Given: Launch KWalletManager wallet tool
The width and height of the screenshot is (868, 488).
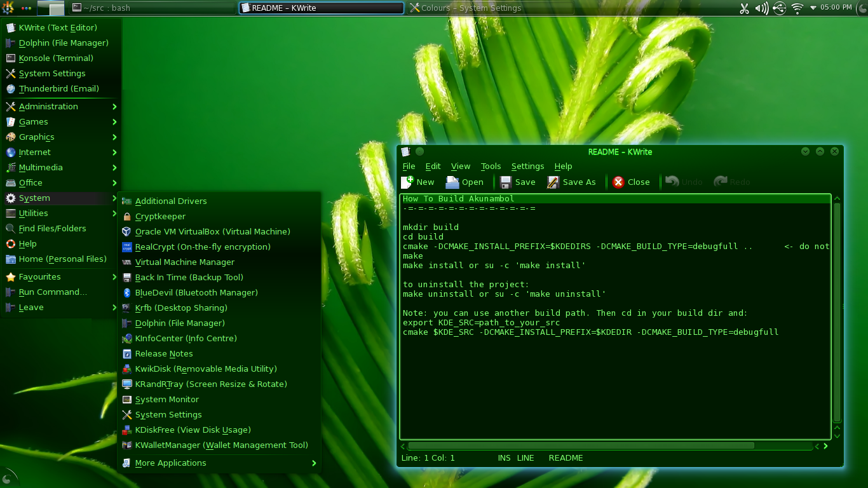Looking at the screenshot, I should [x=219, y=445].
